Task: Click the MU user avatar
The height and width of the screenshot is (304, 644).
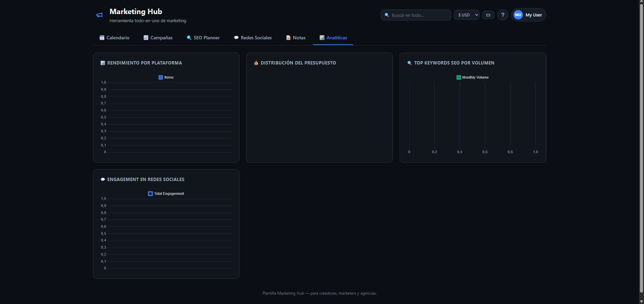Action: click(x=518, y=15)
